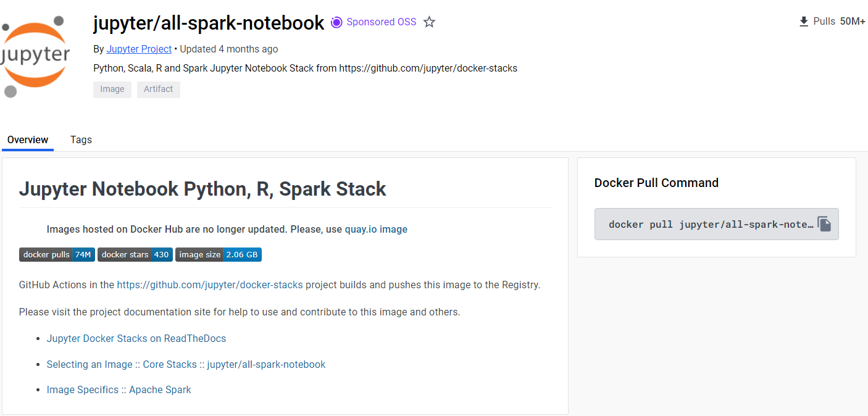
Task: Click the Sponsored OSS label
Action: (x=382, y=22)
